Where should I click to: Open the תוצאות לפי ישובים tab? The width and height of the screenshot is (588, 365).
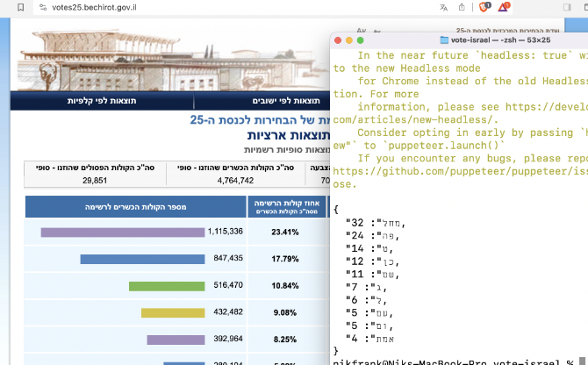(286, 101)
